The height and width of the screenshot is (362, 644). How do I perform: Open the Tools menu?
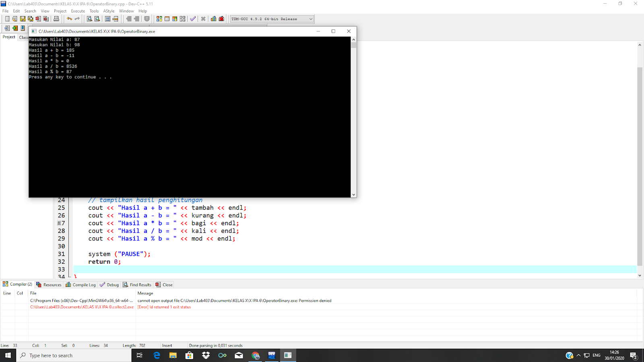coord(94,11)
